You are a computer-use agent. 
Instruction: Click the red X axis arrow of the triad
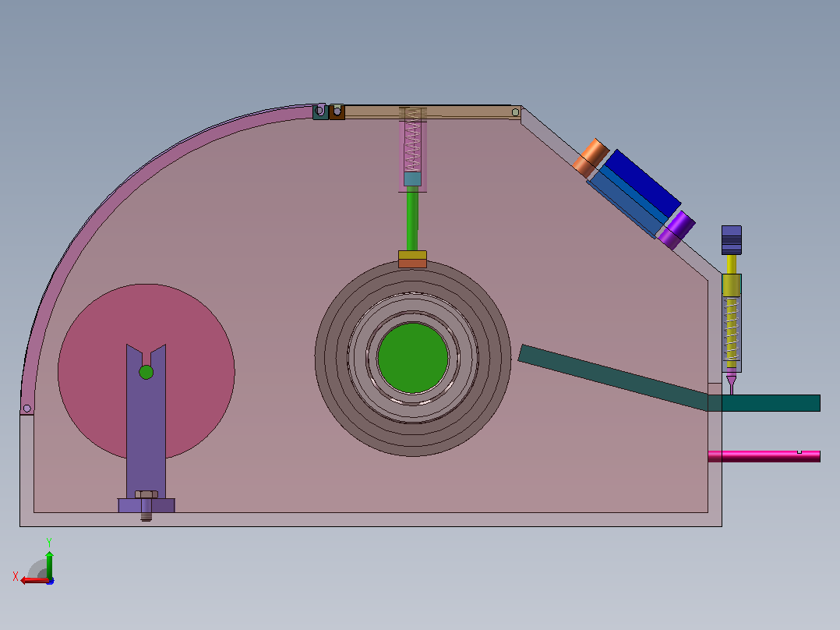[34, 581]
